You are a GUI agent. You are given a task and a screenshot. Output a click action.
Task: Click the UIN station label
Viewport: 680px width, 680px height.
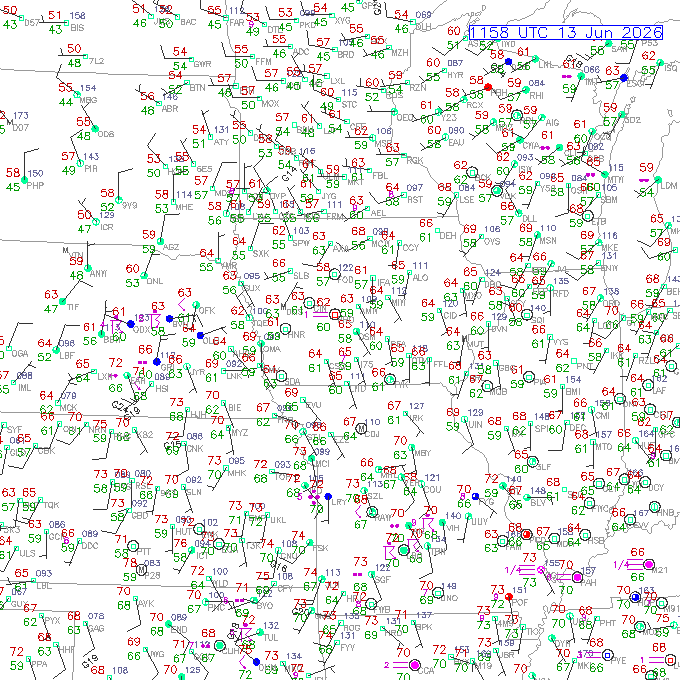(475, 425)
